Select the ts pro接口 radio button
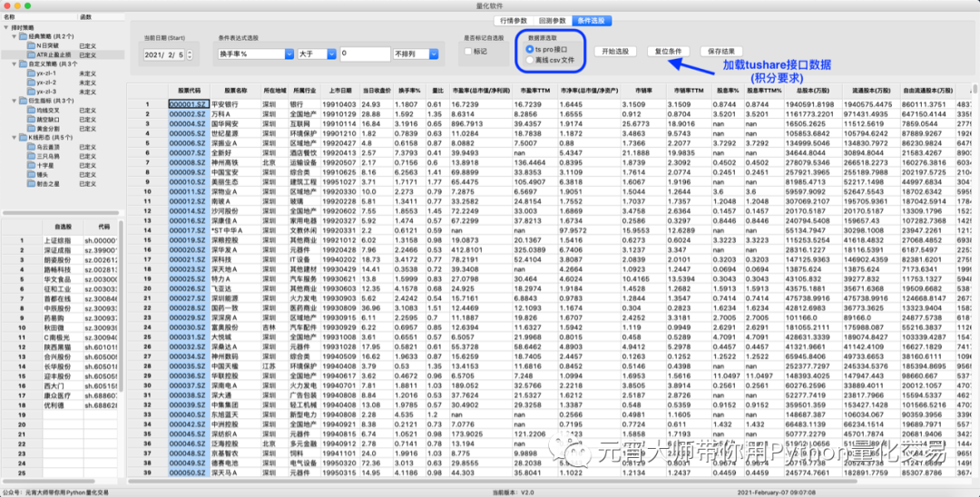The width and height of the screenshot is (980, 497). (530, 49)
